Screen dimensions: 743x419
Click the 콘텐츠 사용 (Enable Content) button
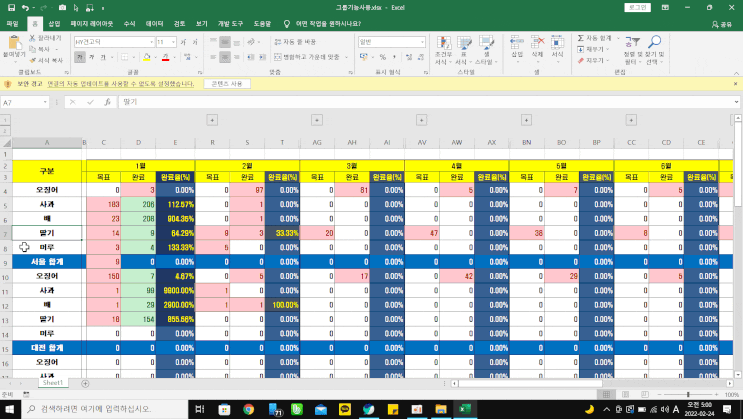coord(227,84)
